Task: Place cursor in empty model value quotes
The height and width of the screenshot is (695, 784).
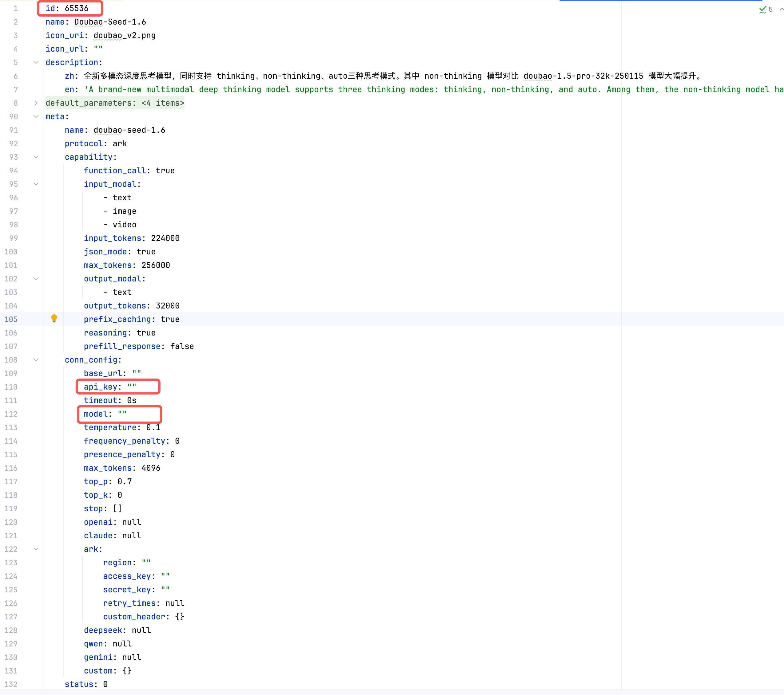Action: click(x=122, y=414)
